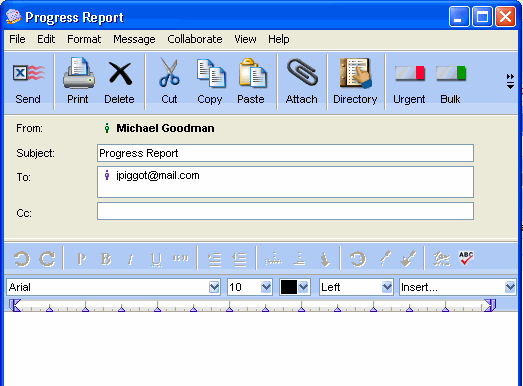523x386 pixels.
Task: Print the message using printer icon
Action: pyautogui.click(x=79, y=73)
